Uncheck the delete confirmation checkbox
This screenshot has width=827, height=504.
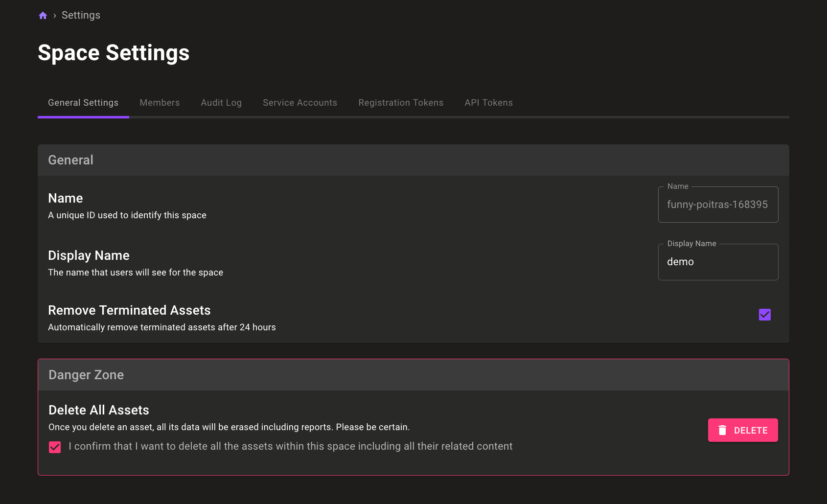coord(55,447)
